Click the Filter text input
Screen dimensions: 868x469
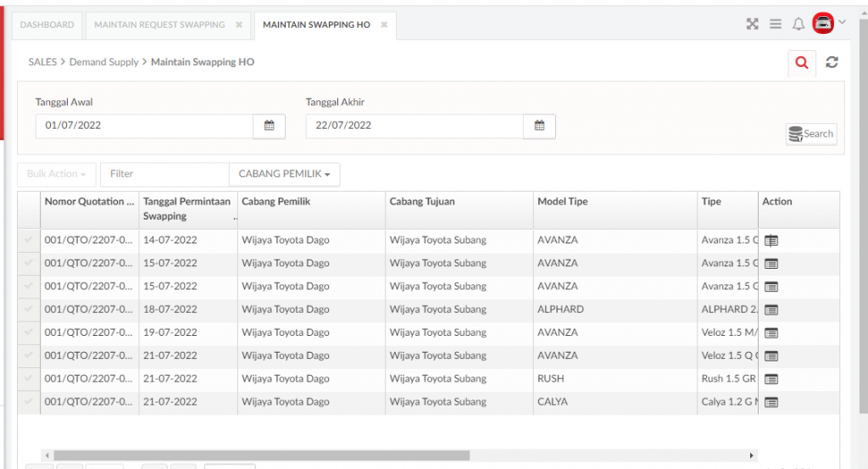coord(164,174)
